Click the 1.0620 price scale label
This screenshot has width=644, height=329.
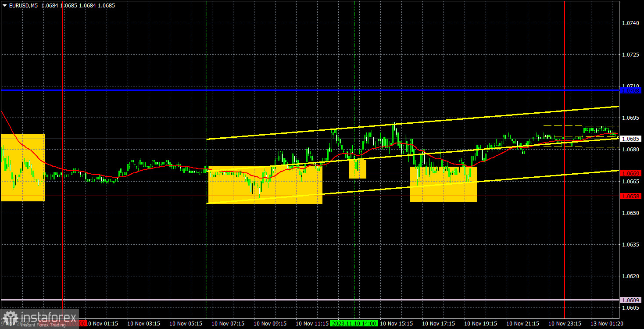point(630,276)
